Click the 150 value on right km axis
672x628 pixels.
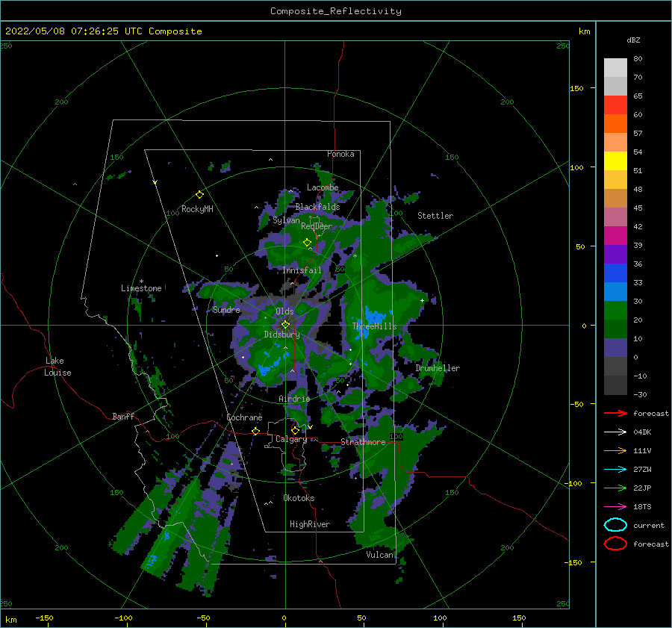click(577, 88)
